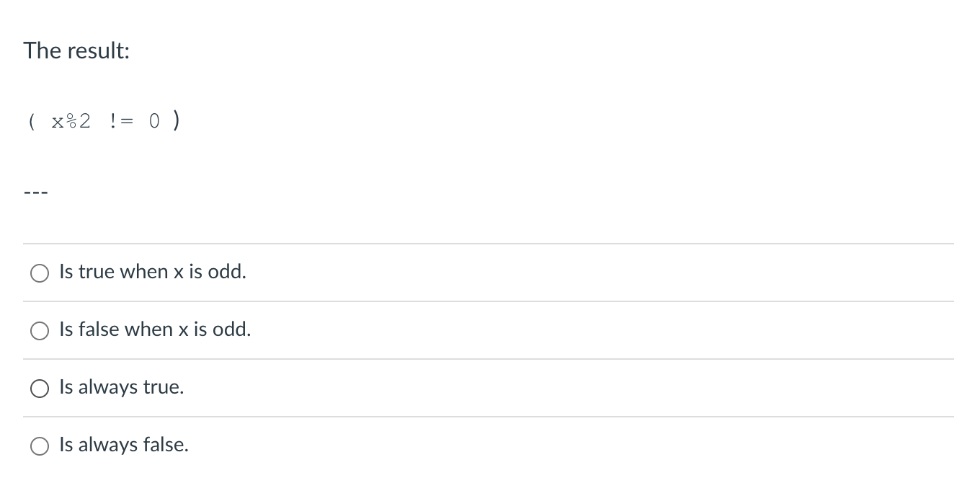Click the '!=' operator in the expression
The width and height of the screenshot is (980, 496).
tap(121, 121)
